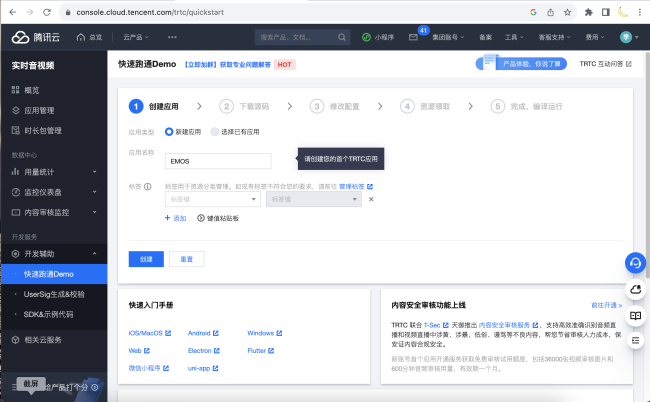650x402 pixels.
Task: Expand the 集团账号 dropdown
Action: pos(448,37)
